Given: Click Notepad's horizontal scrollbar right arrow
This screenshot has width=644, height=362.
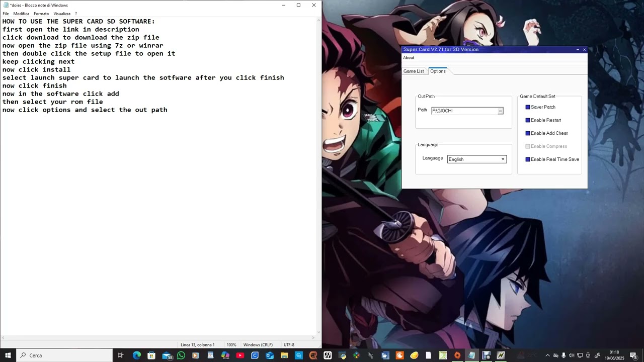Looking at the screenshot, I should coord(313,338).
